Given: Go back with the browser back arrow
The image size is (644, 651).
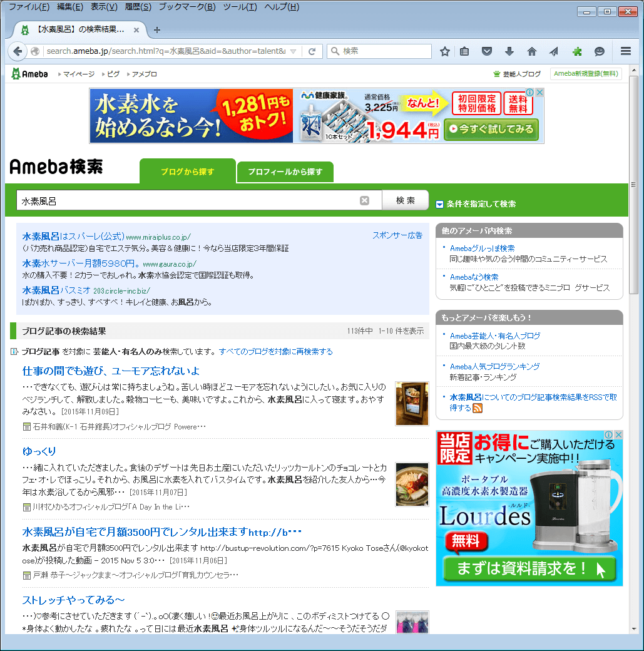Looking at the screenshot, I should [17, 51].
